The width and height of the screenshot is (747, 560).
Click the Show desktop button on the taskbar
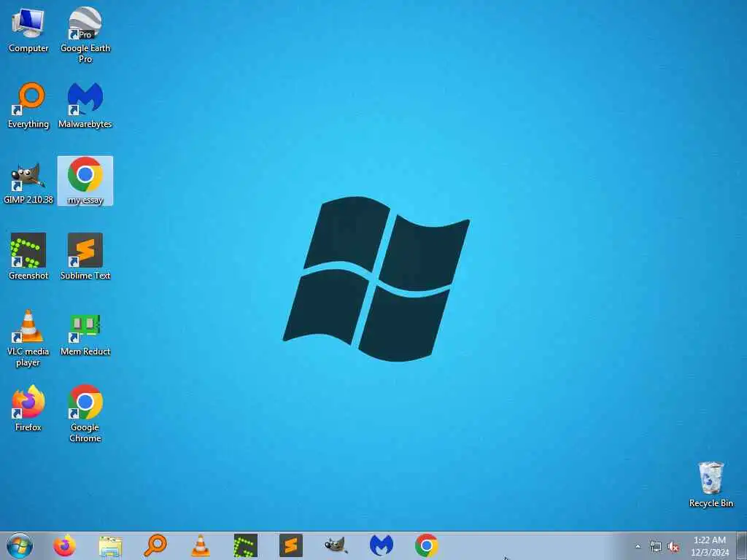tap(742, 546)
